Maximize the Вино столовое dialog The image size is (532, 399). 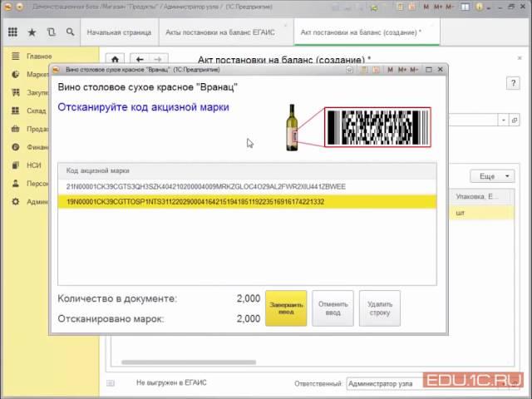[x=429, y=70]
